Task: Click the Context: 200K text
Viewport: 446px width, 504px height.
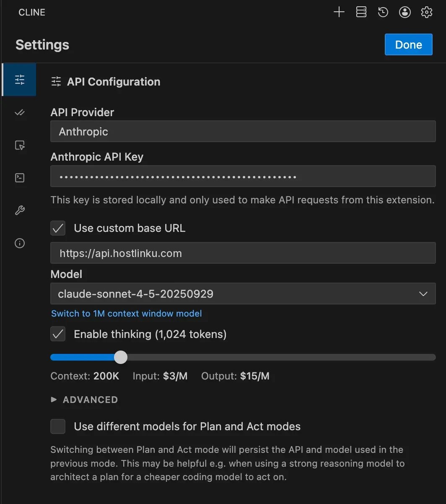Action: click(x=85, y=376)
